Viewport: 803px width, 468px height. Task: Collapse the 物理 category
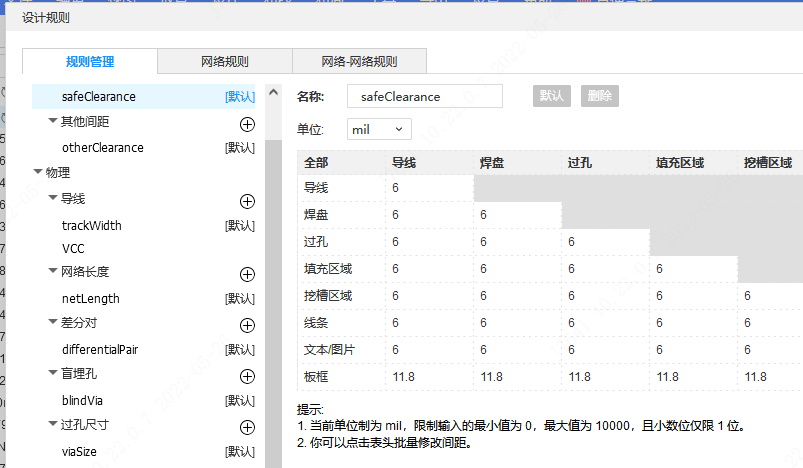38,173
